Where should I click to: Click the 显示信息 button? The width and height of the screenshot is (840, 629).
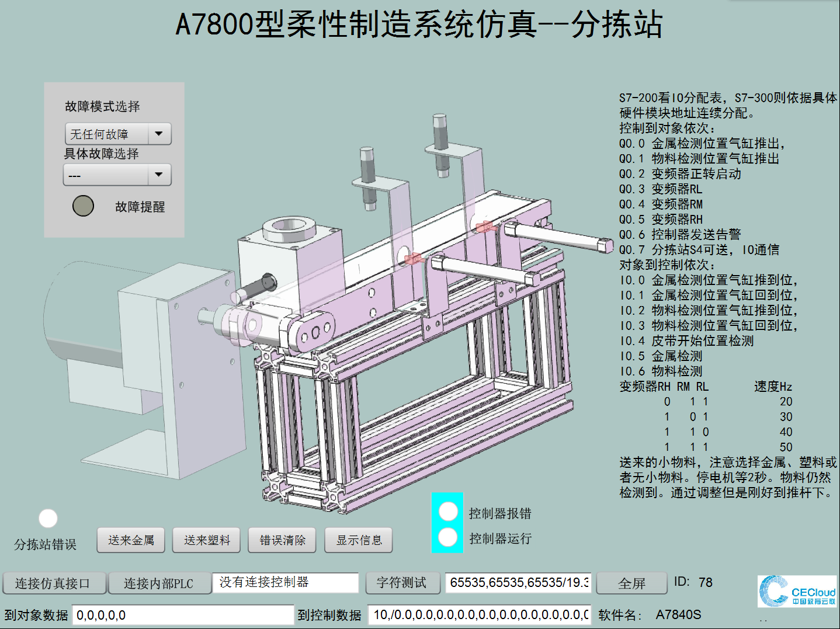pyautogui.click(x=359, y=540)
